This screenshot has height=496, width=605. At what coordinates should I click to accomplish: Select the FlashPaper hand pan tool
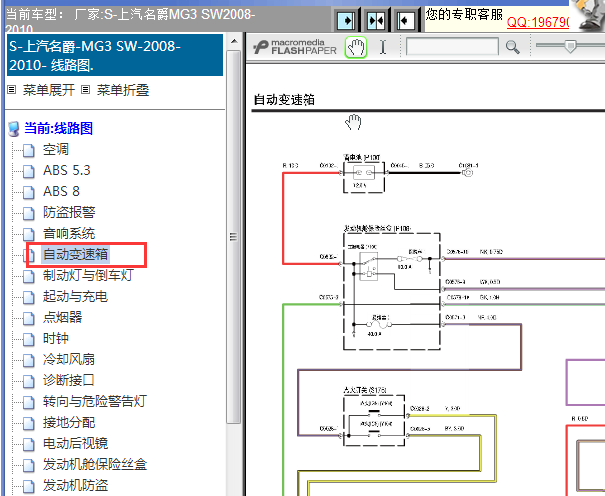pyautogui.click(x=356, y=47)
